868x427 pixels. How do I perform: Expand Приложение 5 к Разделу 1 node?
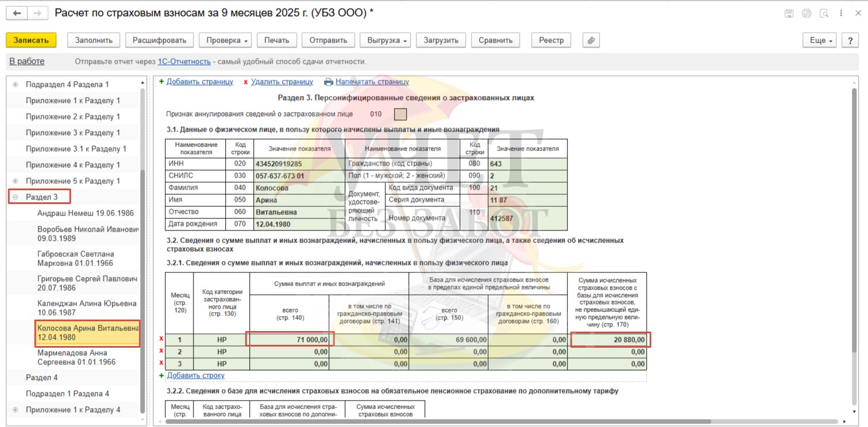point(15,181)
